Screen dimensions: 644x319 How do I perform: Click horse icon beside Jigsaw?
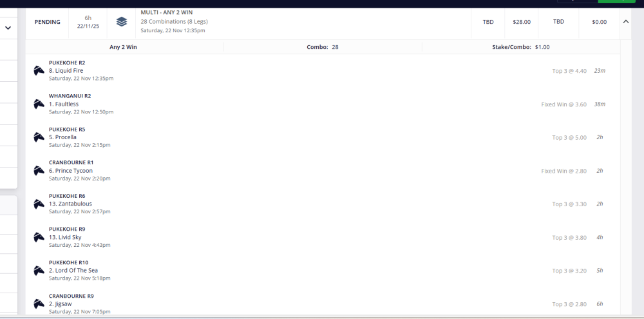[x=39, y=304]
